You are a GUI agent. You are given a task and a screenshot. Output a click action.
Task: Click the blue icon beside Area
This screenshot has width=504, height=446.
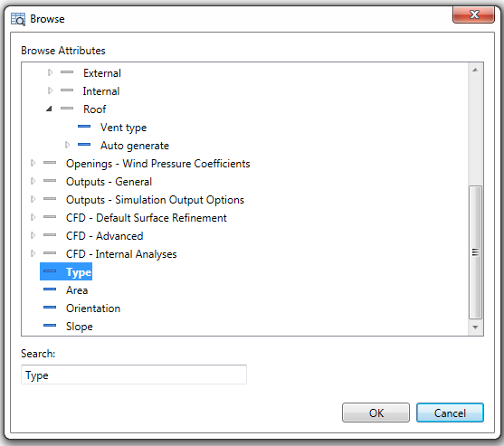[x=50, y=289]
